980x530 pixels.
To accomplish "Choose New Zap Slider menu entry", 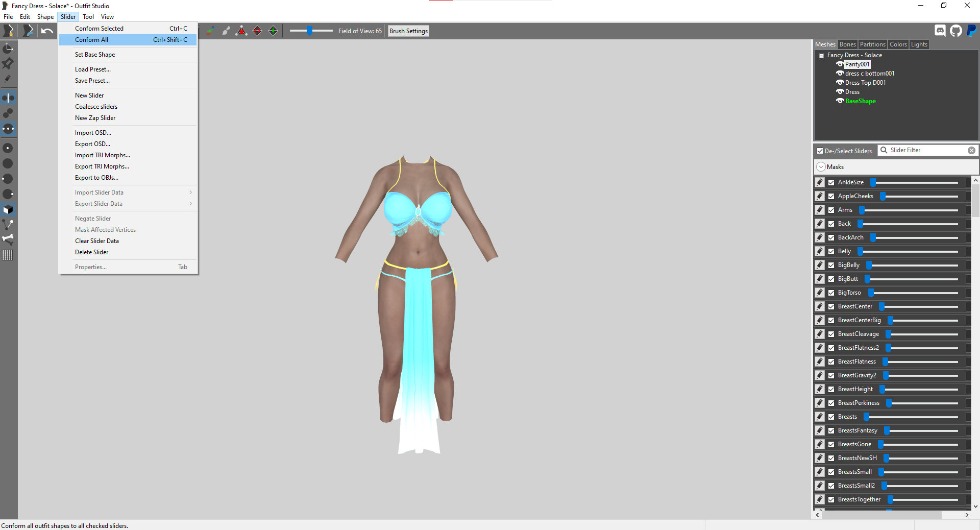I will click(128, 118).
